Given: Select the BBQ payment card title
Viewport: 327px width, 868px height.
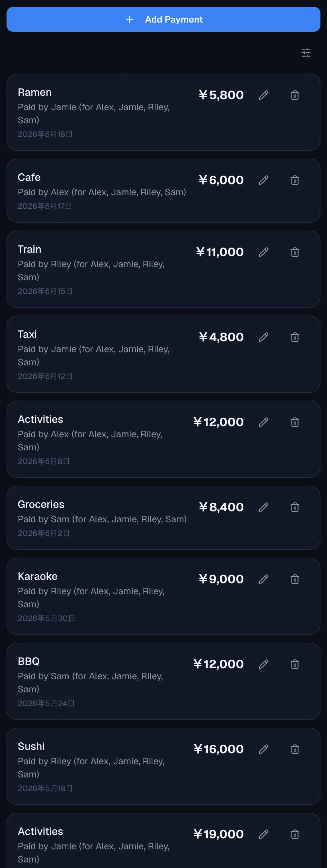Looking at the screenshot, I should click(29, 661).
